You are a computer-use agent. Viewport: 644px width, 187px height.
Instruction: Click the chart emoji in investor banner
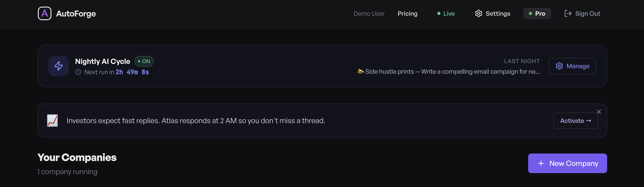click(52, 121)
